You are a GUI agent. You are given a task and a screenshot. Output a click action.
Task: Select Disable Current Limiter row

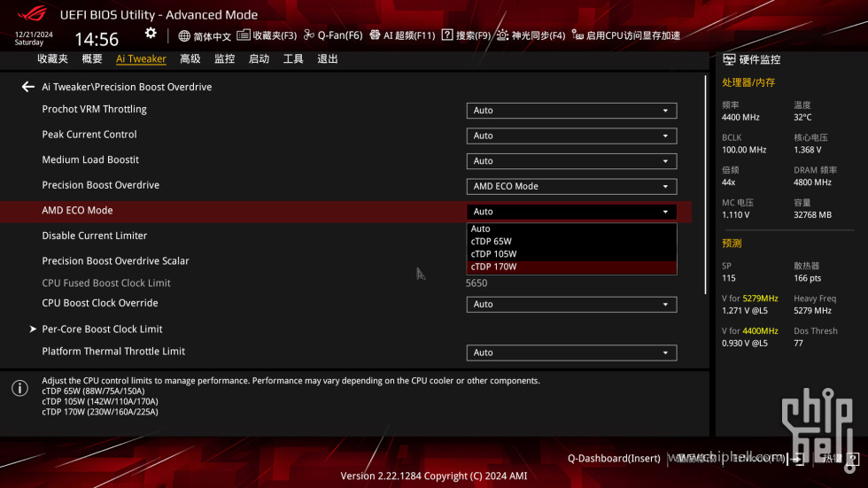[95, 236]
